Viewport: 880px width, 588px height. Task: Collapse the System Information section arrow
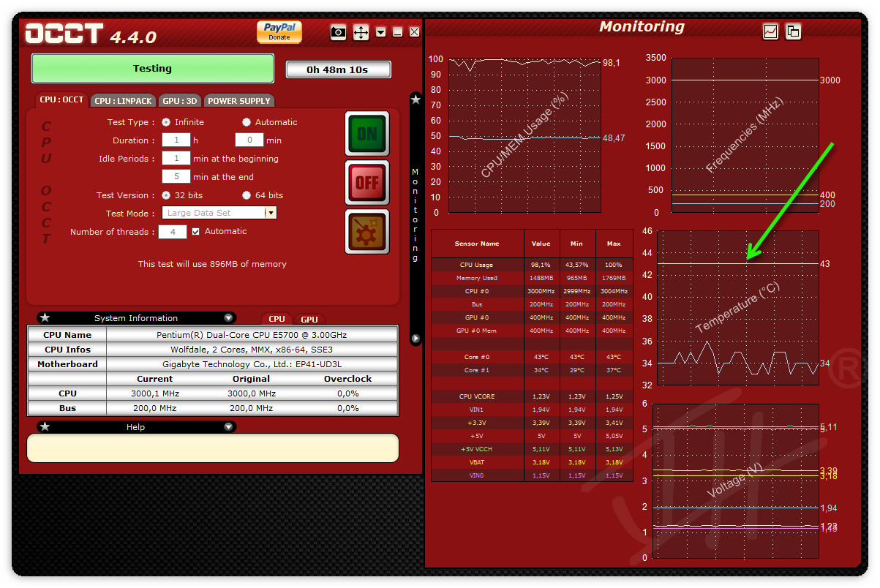point(228,318)
